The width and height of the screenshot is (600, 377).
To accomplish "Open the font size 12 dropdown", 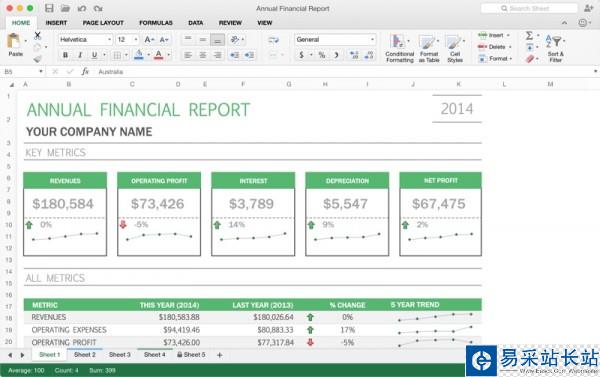I will pos(135,39).
